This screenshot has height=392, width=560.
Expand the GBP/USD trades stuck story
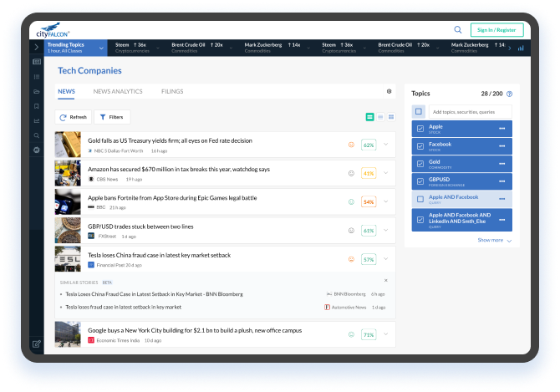pos(385,230)
